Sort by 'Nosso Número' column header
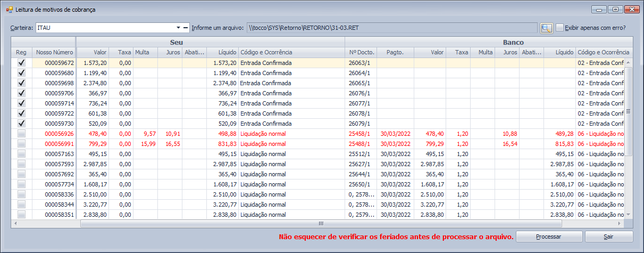The image size is (644, 253). pos(54,53)
